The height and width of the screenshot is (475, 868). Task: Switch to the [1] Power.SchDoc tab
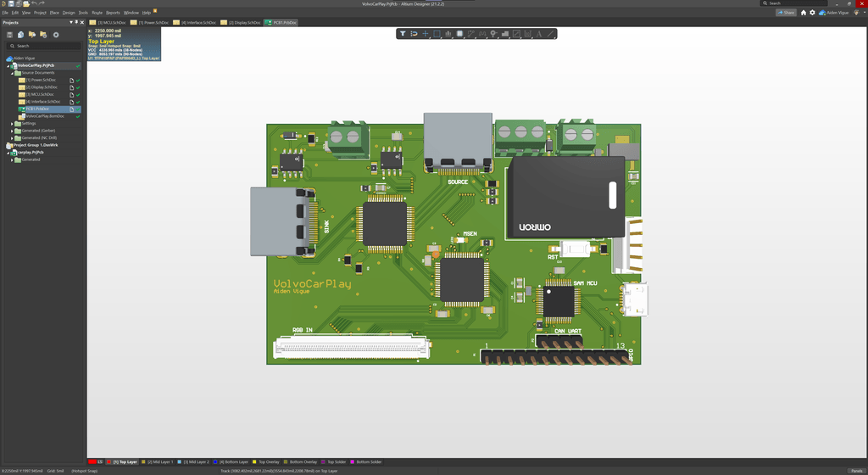pos(149,23)
